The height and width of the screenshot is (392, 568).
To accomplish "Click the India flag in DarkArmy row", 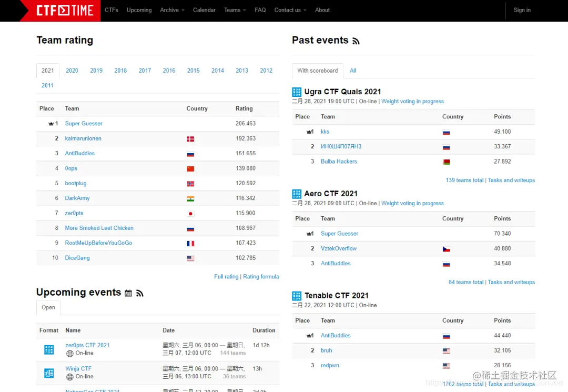I will point(190,198).
